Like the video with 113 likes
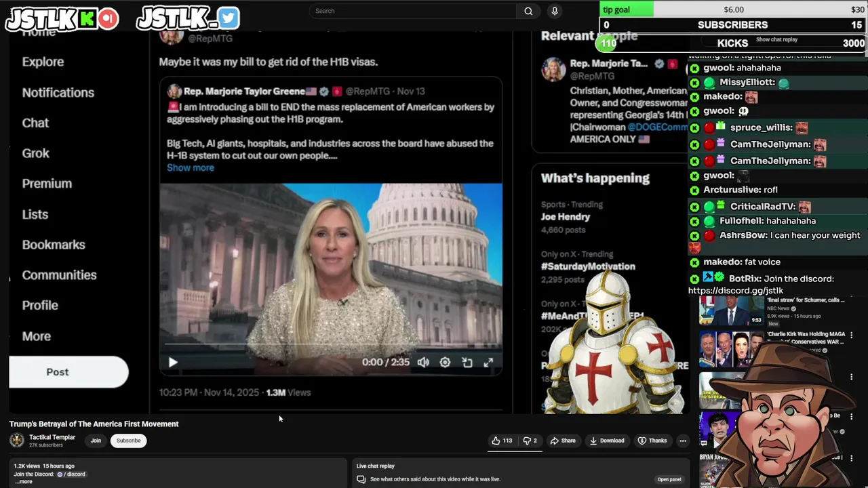This screenshot has width=868, height=488. point(502,441)
